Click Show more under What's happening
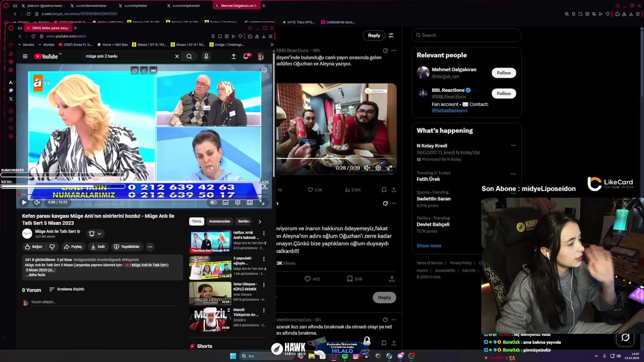Viewport: 644px width, 362px height. pos(429,246)
